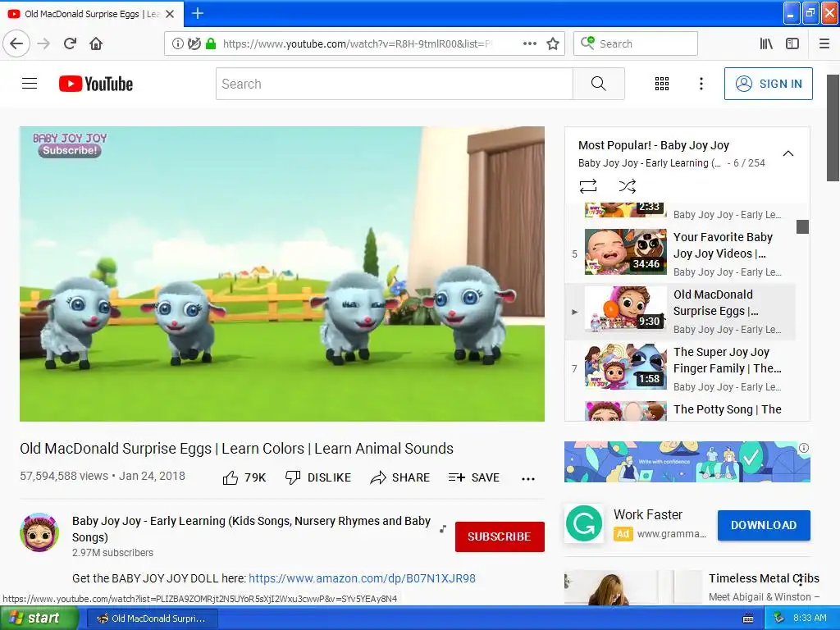This screenshot has width=840, height=630.
Task: Open more actions ellipsis below video
Action: pyautogui.click(x=528, y=478)
